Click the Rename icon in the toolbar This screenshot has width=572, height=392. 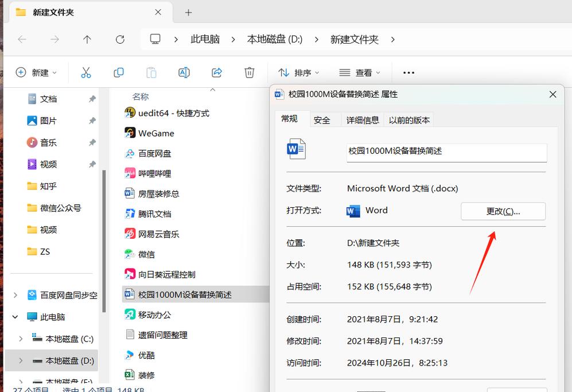pos(184,72)
